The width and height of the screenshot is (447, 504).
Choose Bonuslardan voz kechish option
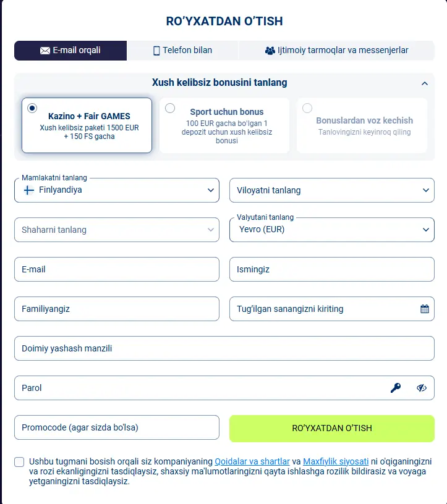tap(307, 108)
